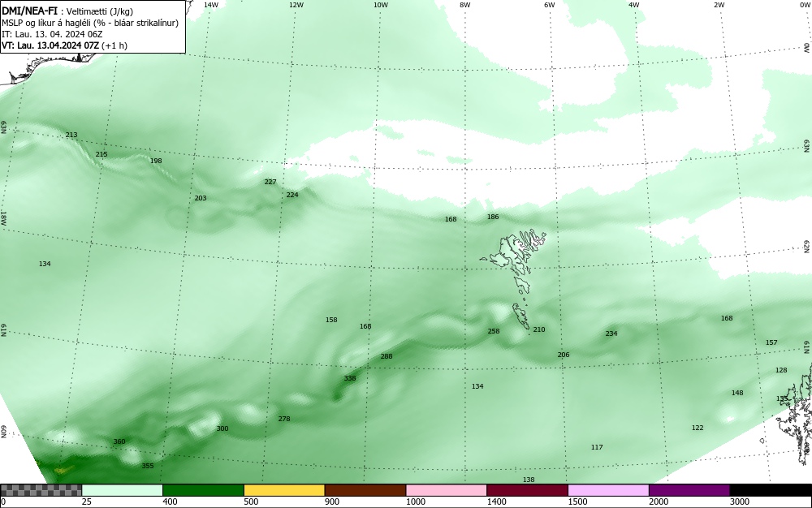812x508 pixels.
Task: Click the map value 258
Action: (x=494, y=331)
